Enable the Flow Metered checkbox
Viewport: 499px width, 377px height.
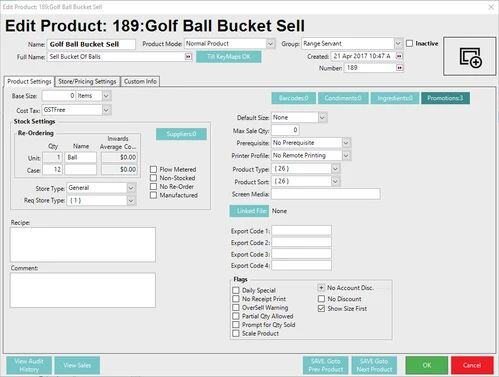click(153, 169)
